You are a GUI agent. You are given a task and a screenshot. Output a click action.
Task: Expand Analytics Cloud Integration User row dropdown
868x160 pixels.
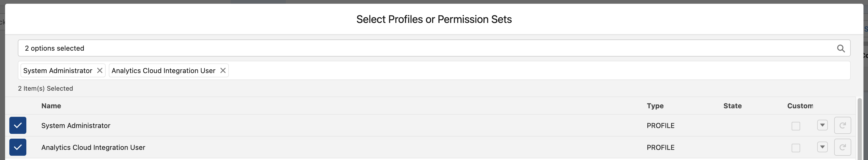point(822,147)
